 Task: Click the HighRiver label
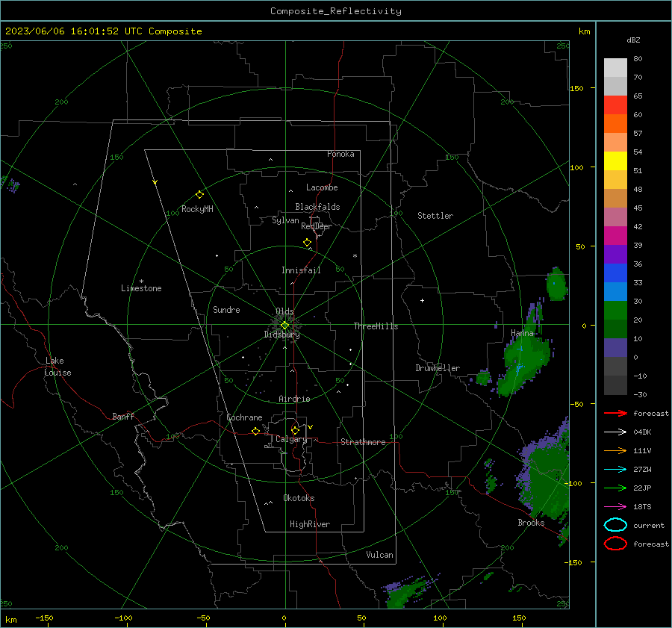tap(310, 524)
